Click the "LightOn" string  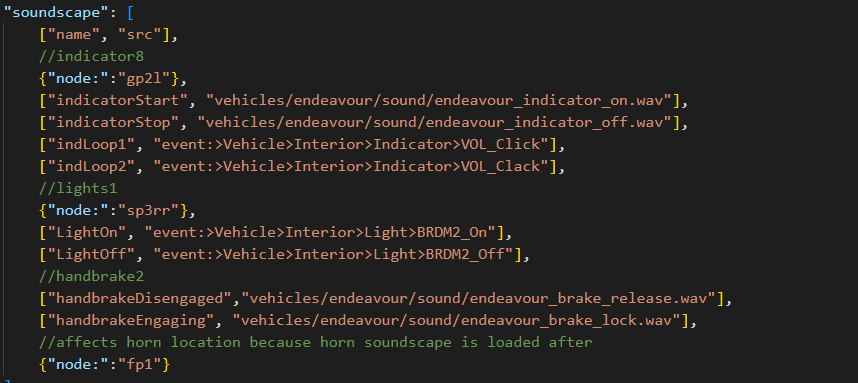pos(87,233)
